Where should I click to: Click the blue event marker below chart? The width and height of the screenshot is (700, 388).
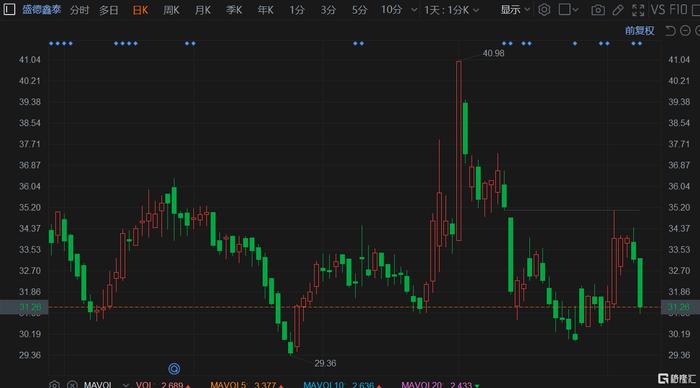point(174,368)
